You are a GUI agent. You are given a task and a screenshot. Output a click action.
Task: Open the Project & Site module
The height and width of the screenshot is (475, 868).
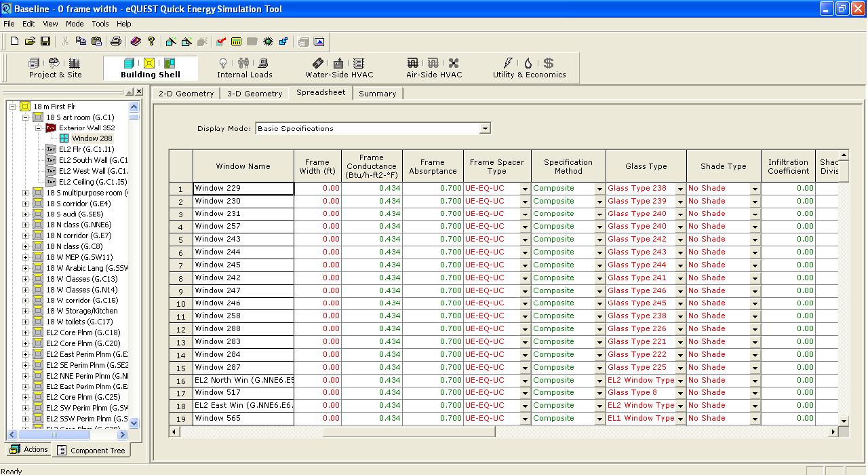[55, 69]
